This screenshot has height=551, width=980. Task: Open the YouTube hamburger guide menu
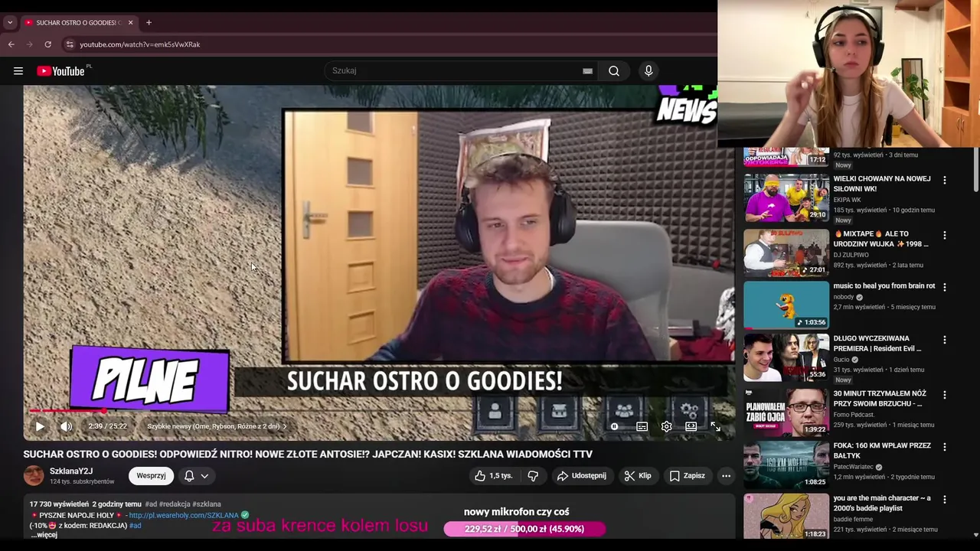(18, 71)
